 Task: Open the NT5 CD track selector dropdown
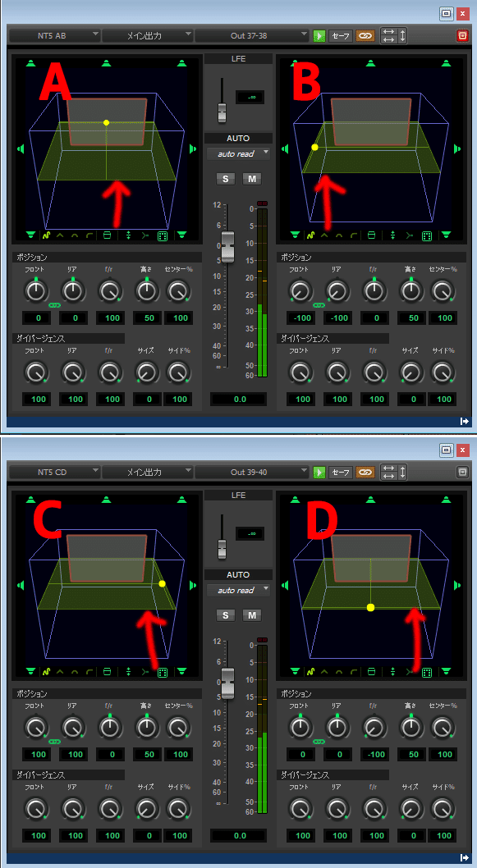[55, 473]
